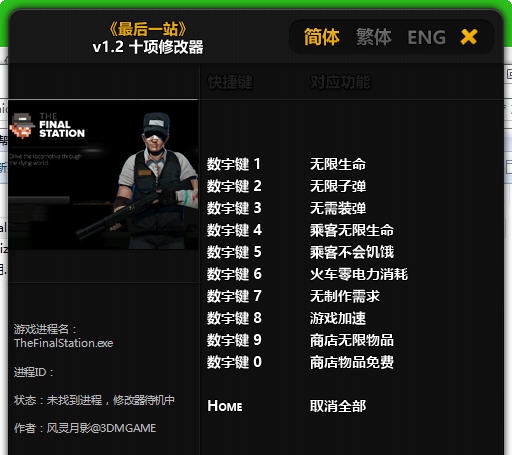Click the 游戏进程名 label

[x=45, y=329]
